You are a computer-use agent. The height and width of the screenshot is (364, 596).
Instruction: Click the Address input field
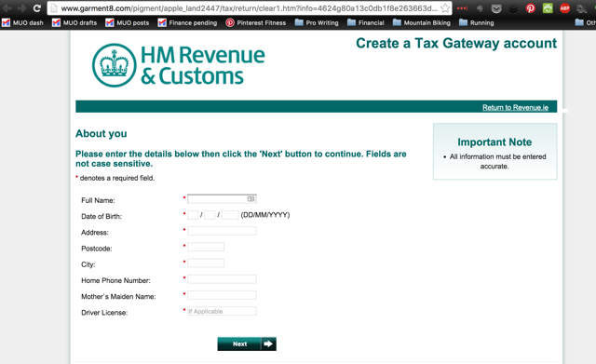click(x=222, y=231)
